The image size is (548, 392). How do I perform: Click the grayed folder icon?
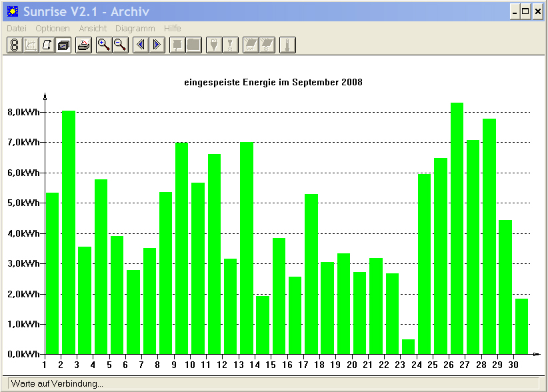click(x=193, y=45)
